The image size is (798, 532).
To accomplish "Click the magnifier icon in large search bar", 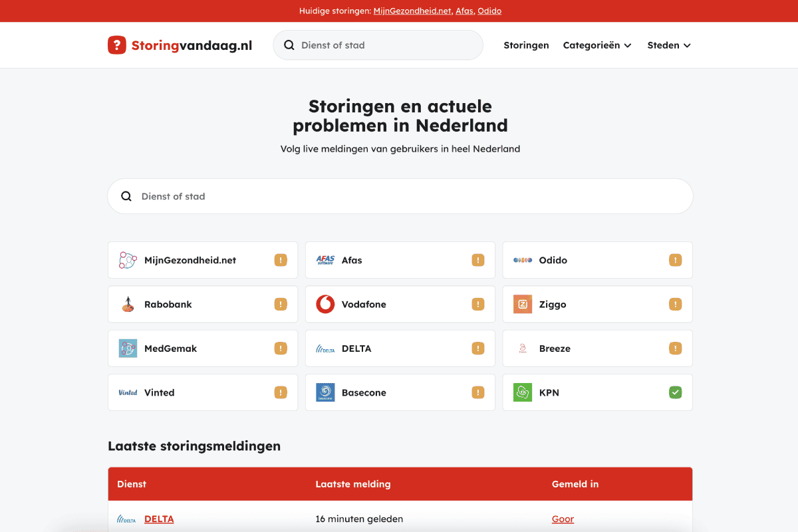I will point(126,196).
